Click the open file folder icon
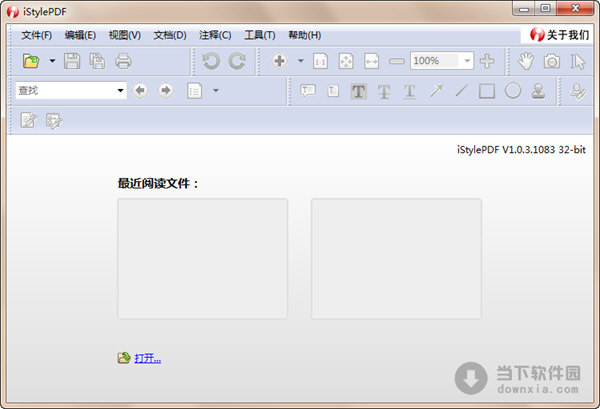Screen dimensions: 600x409 click(x=31, y=61)
